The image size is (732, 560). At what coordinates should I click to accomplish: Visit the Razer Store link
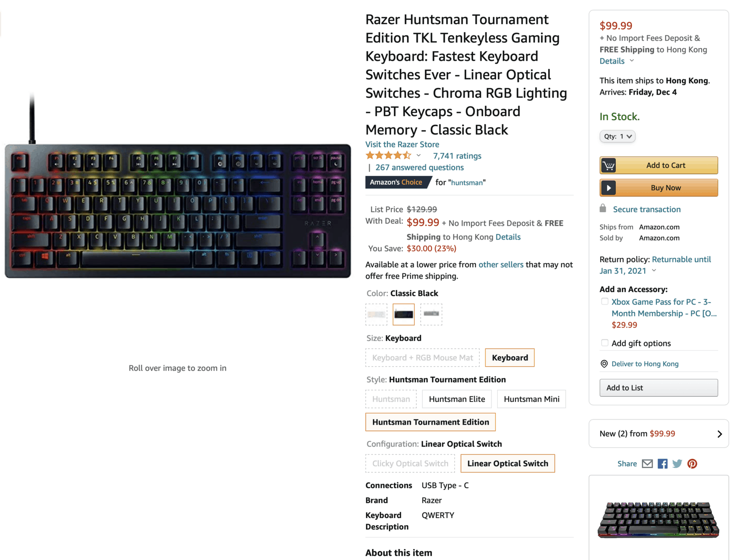pyautogui.click(x=402, y=144)
